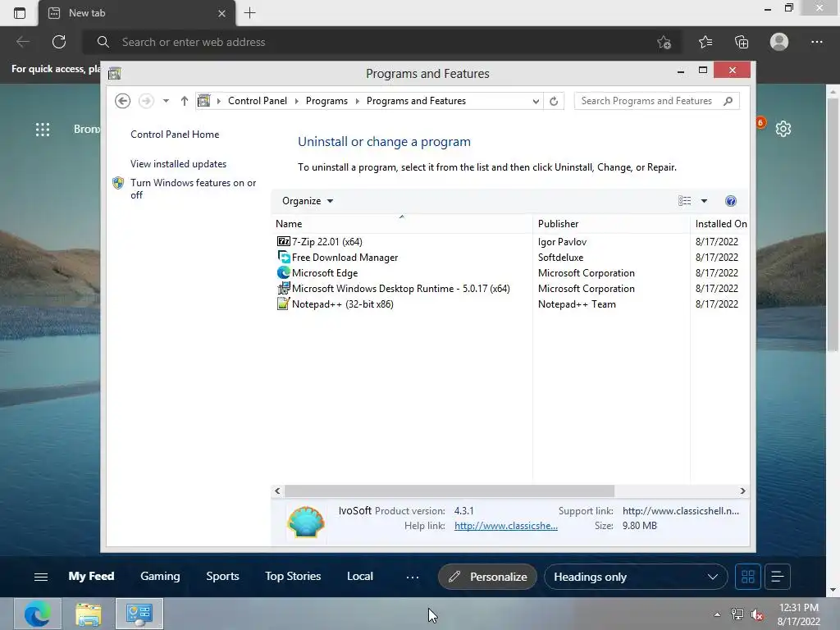The image size is (840, 630).
Task: Select 7-Zip 22.01 (x64) entry
Action: pos(327,242)
